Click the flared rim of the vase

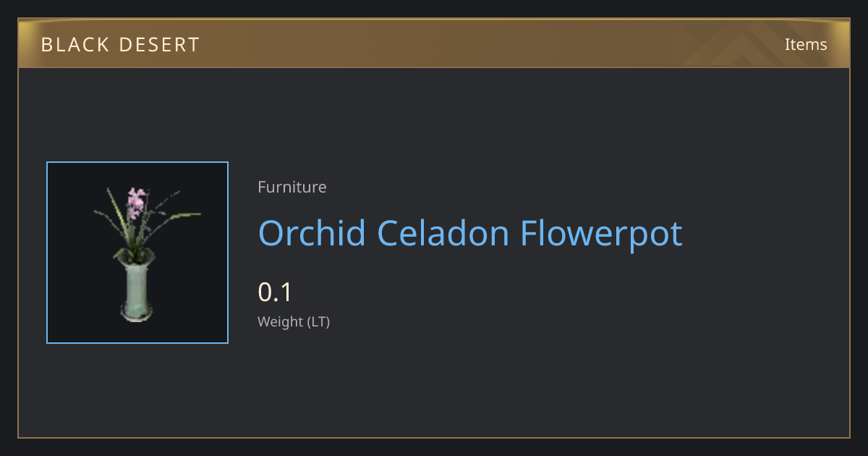(x=135, y=256)
